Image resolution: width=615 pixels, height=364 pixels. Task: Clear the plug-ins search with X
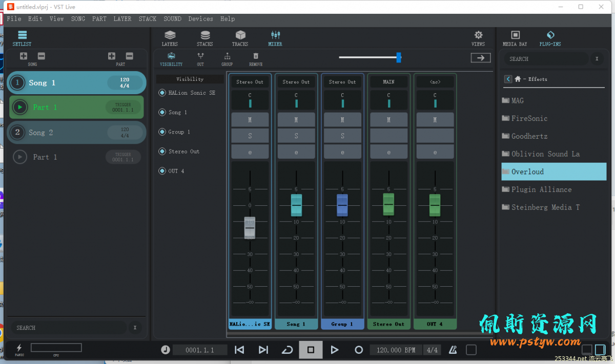[597, 59]
